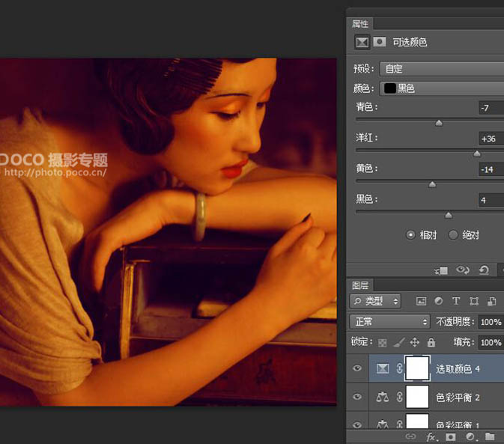
Task: Open the 颜色 dropdown showing 黑色
Action: pyautogui.click(x=441, y=88)
